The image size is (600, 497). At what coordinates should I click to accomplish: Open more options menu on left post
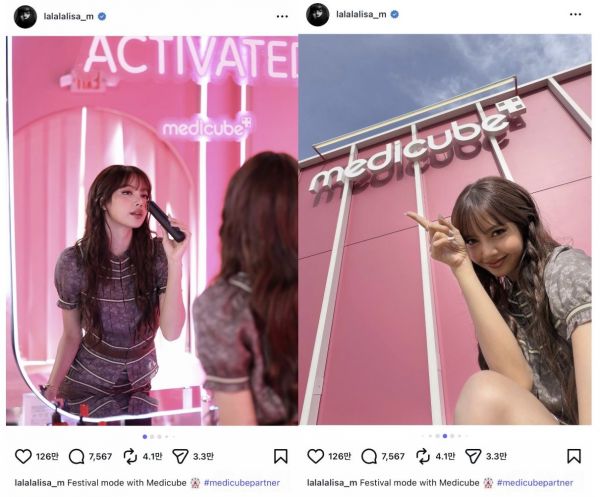(282, 16)
